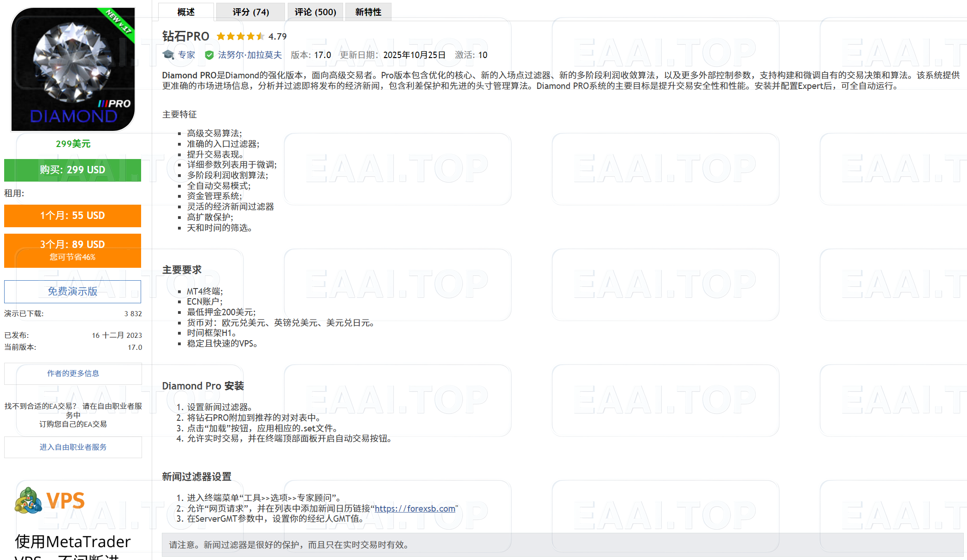This screenshot has width=967, height=560.
Task: Switch to the 评分 (74) tab
Action: point(250,12)
